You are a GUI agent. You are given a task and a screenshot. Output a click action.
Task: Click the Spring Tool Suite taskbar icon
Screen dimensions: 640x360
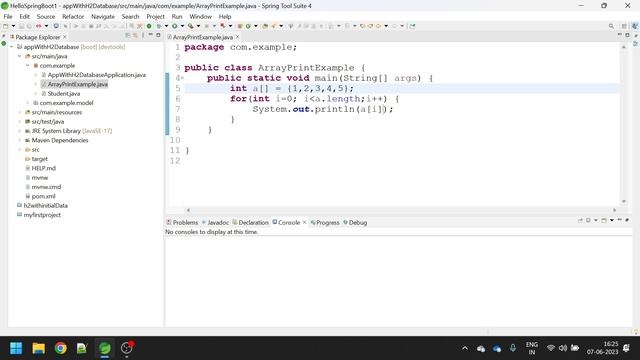[104, 348]
